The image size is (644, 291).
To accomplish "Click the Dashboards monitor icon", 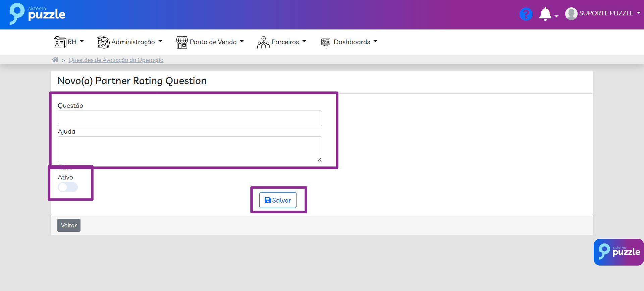I will click(326, 42).
